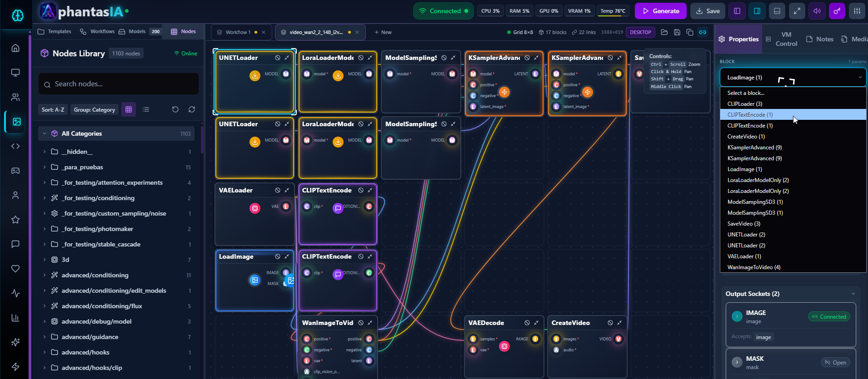This screenshot has width=868, height=379.
Task: Click the purple key icon in top bar
Action: (837, 11)
